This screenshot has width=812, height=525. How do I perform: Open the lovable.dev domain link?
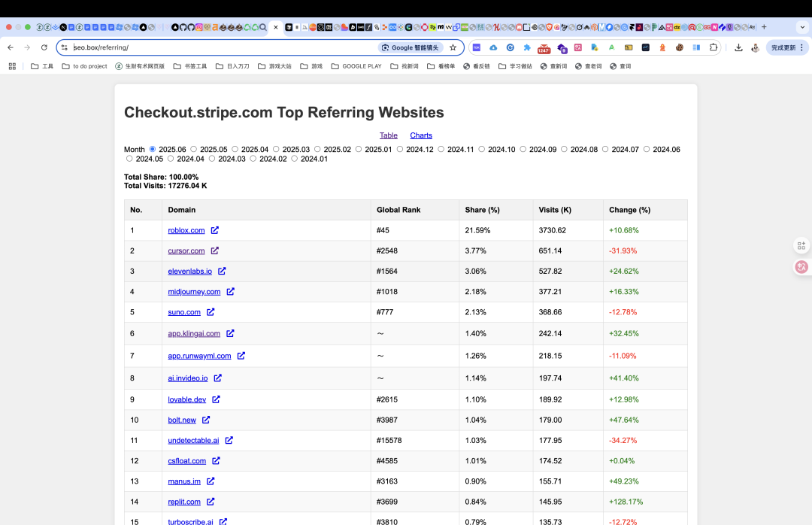[187, 399]
